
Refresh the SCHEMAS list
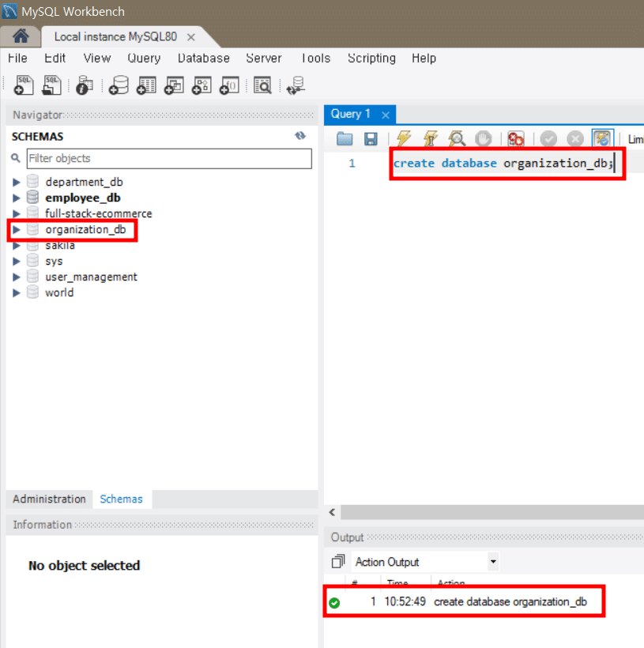[x=300, y=136]
